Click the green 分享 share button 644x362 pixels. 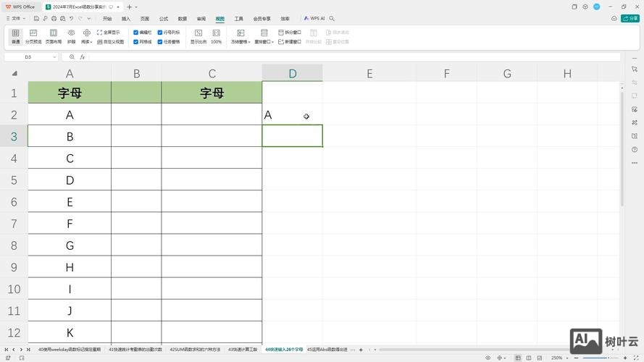coord(630,19)
